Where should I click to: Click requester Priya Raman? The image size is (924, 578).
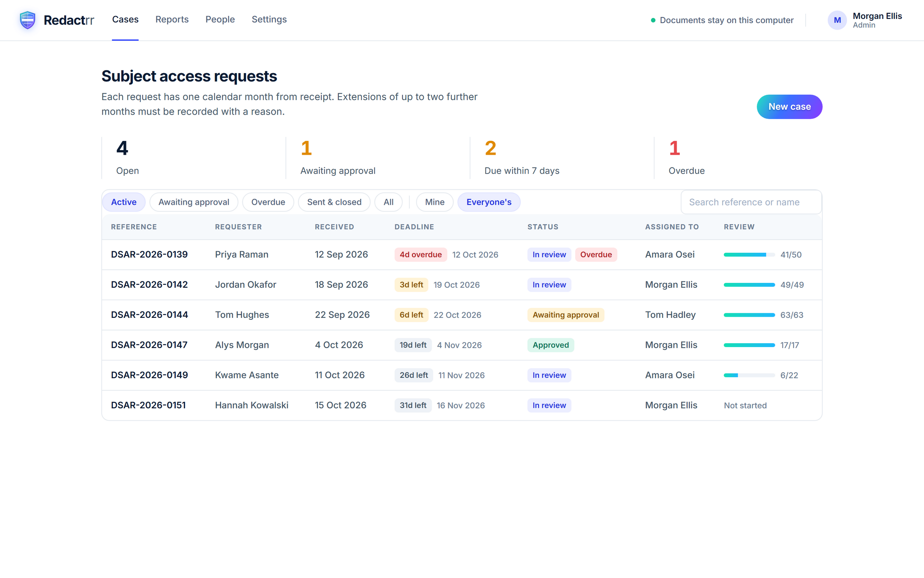coord(241,254)
